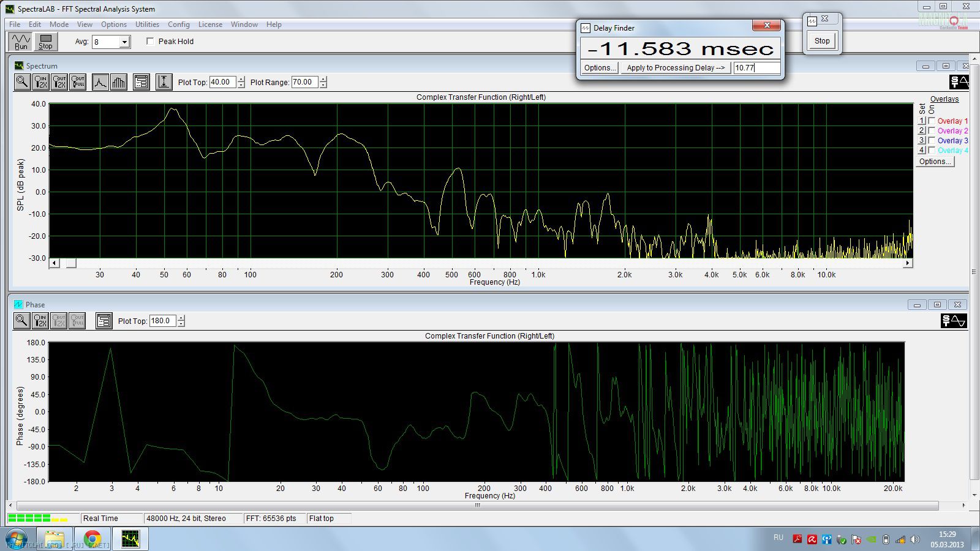Enable Overlay 1 checkbox
This screenshot has height=551, width=980.
(x=932, y=121)
